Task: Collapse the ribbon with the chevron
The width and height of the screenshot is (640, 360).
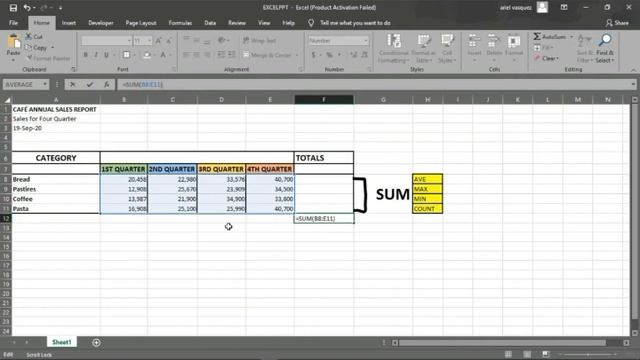Action: coord(633,70)
